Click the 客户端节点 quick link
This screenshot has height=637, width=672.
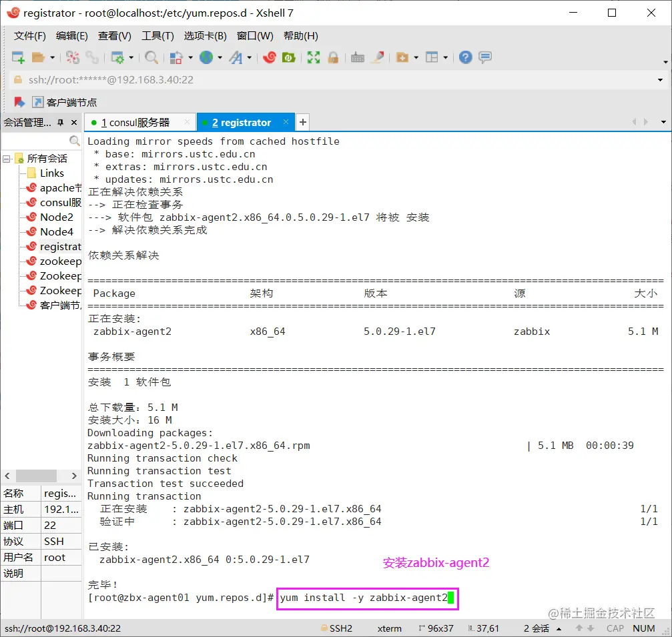point(64,102)
